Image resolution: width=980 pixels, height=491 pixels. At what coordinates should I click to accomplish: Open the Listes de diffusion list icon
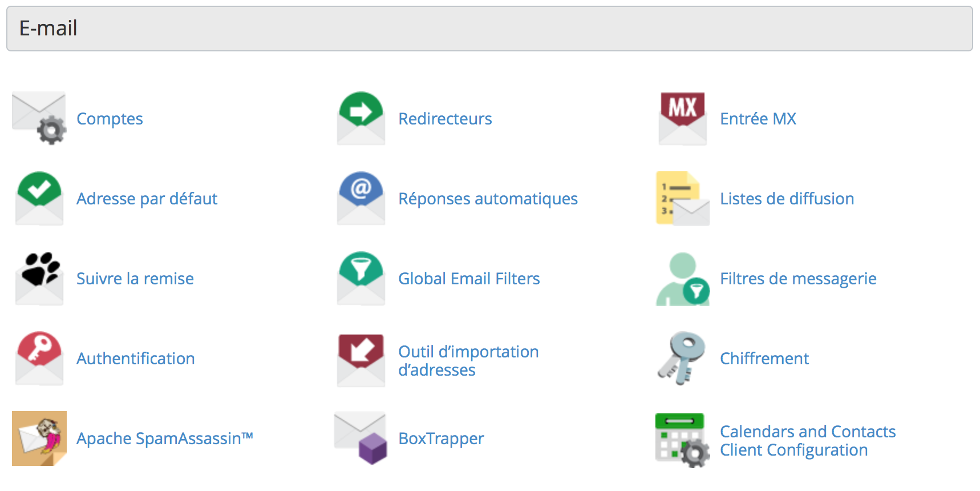[x=683, y=198]
